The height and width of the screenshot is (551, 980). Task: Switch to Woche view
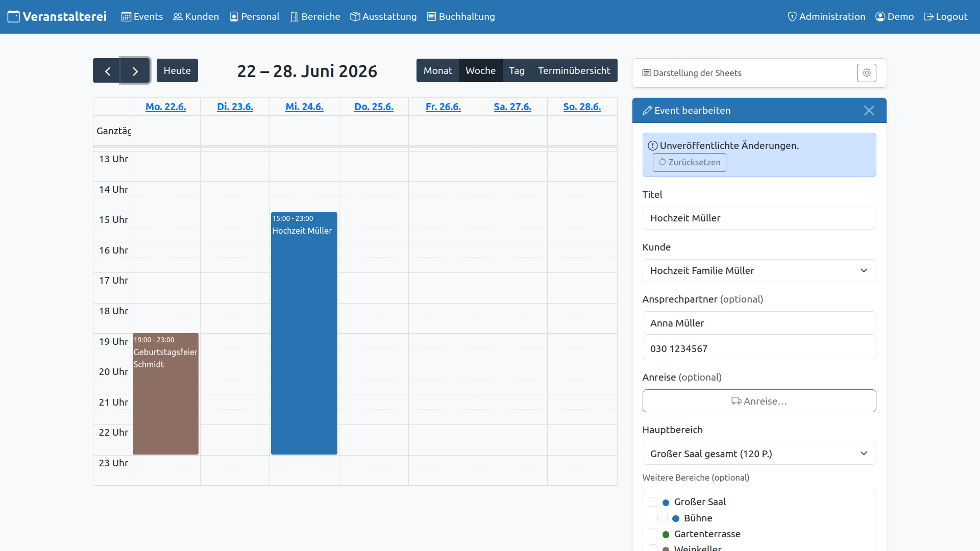[x=480, y=71]
